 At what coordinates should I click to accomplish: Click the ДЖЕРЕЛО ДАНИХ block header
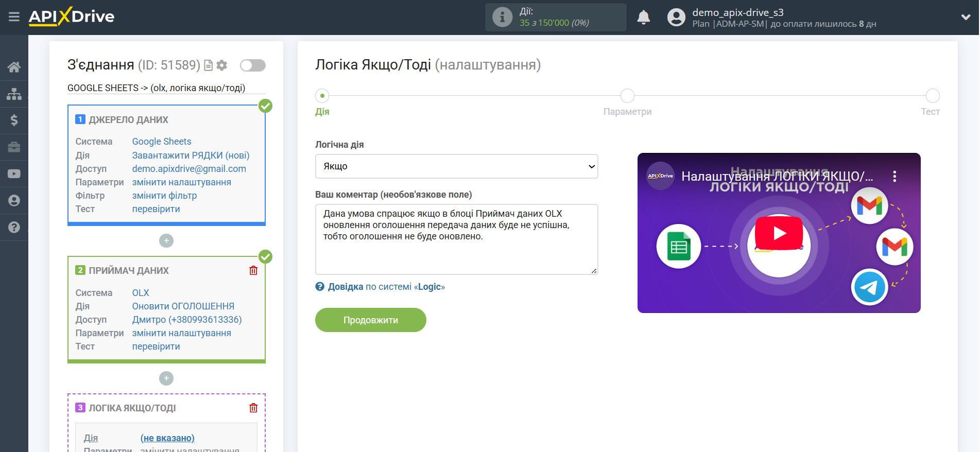coord(128,120)
